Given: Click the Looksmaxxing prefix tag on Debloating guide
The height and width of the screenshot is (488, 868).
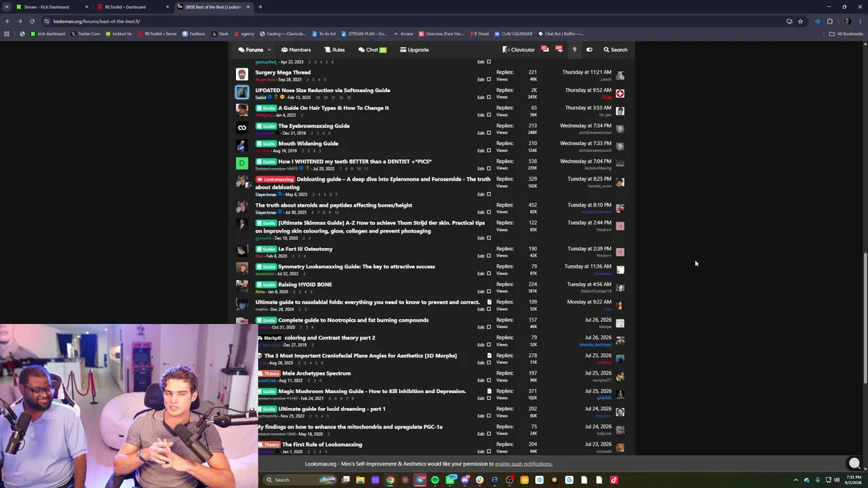Looking at the screenshot, I should click(x=275, y=180).
